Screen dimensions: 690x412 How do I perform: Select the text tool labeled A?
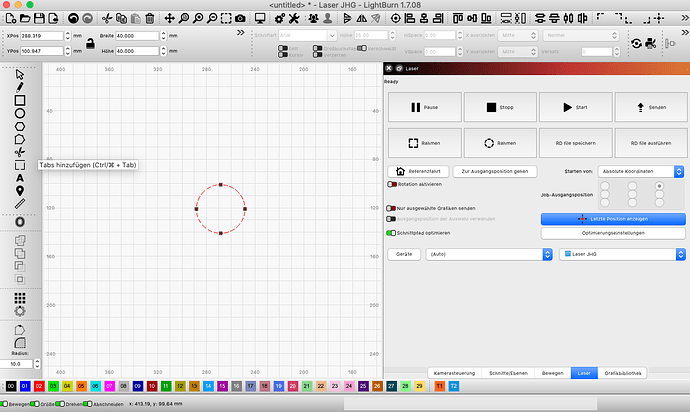pos(20,178)
